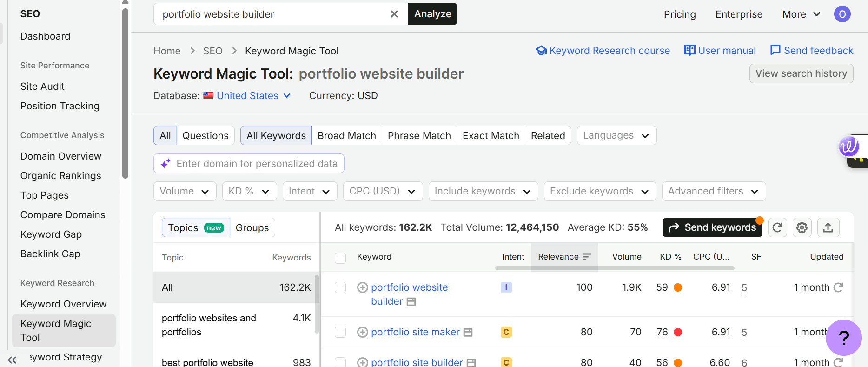Open Site Audit in the sidebar
This screenshot has height=367, width=868.
[x=42, y=87]
